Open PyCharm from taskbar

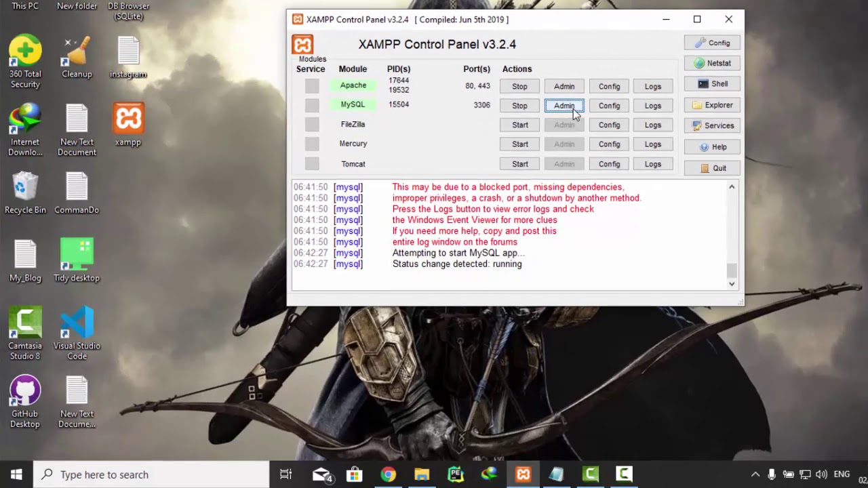tap(456, 474)
